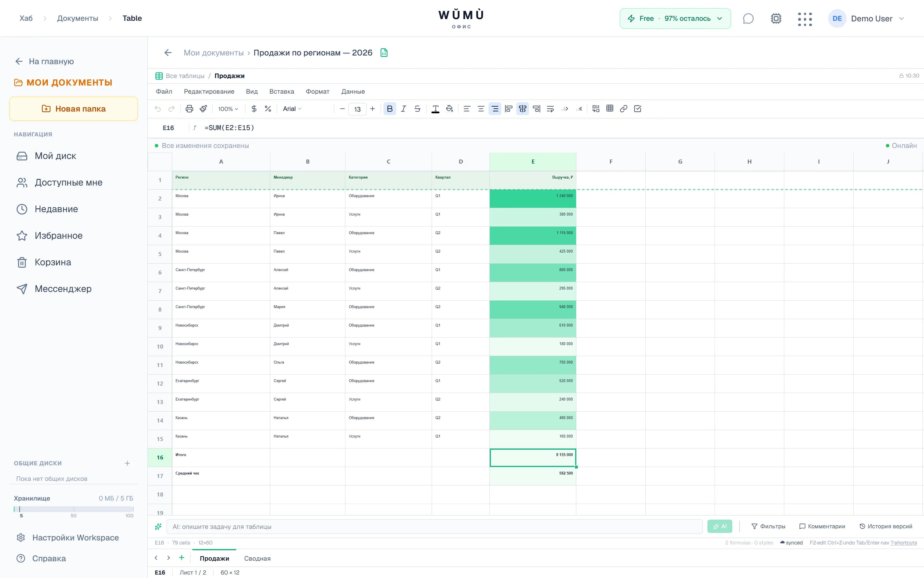The height and width of the screenshot is (578, 924).
Task: Toggle italic formatting
Action: click(x=404, y=109)
